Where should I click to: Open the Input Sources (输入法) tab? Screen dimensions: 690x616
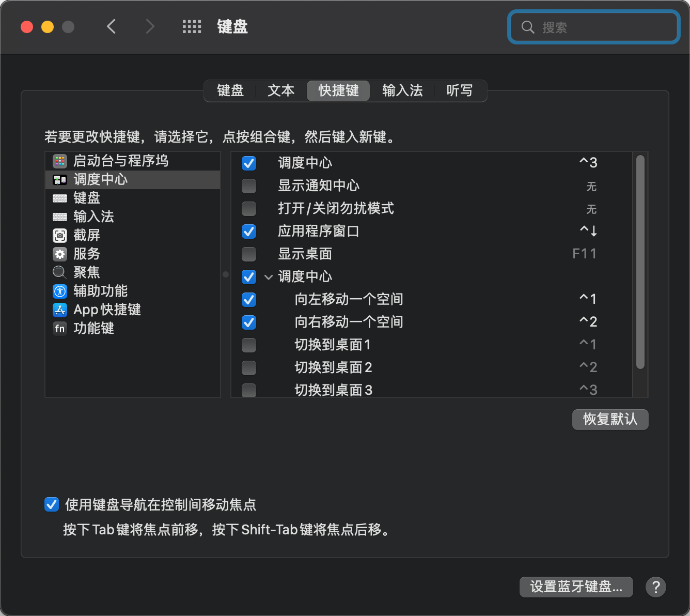coord(402,91)
